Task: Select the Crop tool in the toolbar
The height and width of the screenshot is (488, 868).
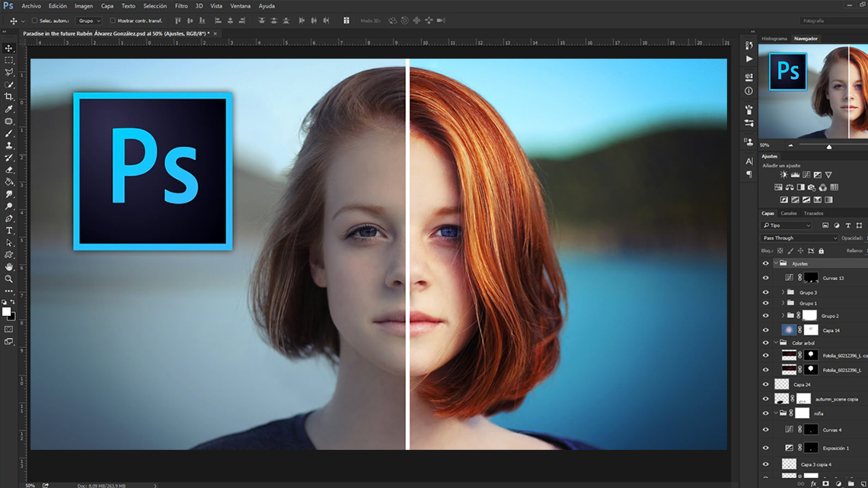Action: pyautogui.click(x=9, y=97)
